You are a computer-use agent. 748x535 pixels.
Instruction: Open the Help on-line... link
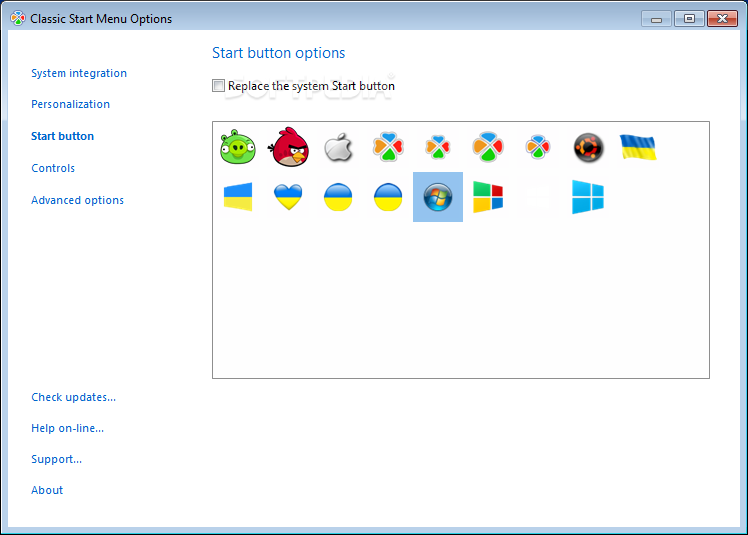(67, 428)
